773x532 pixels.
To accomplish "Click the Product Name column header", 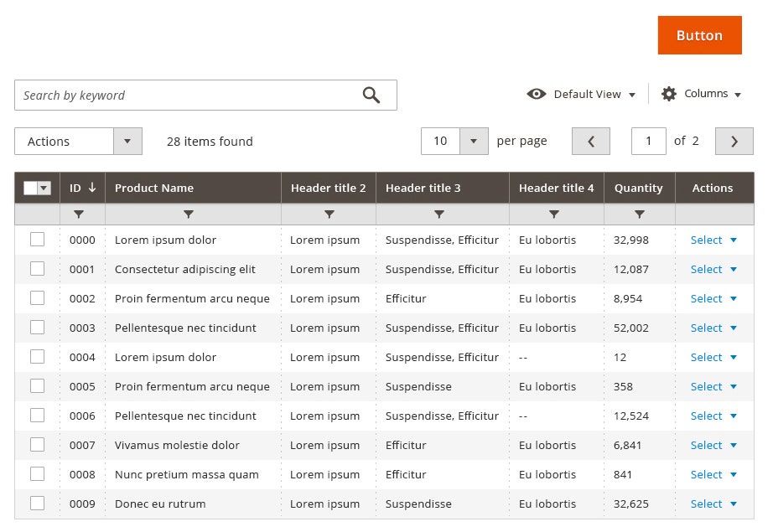I will 154,188.
